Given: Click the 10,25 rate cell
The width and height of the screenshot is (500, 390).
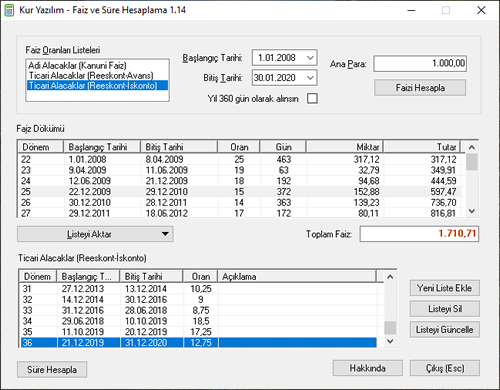Looking at the screenshot, I should 201,289.
